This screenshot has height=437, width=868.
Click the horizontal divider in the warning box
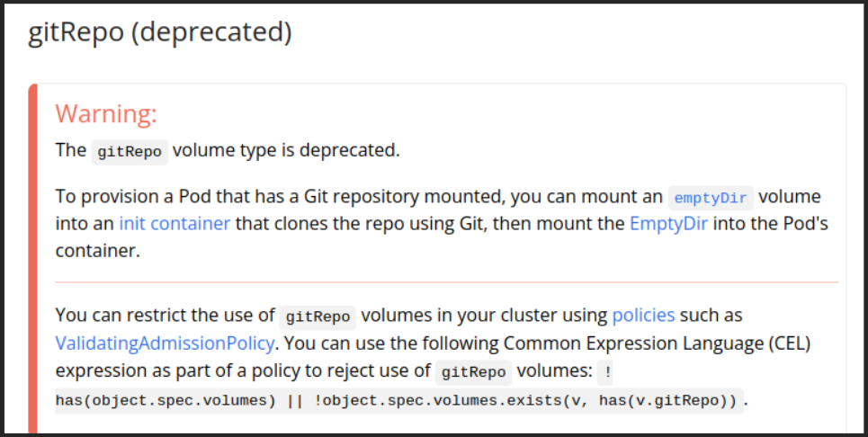coord(447,282)
